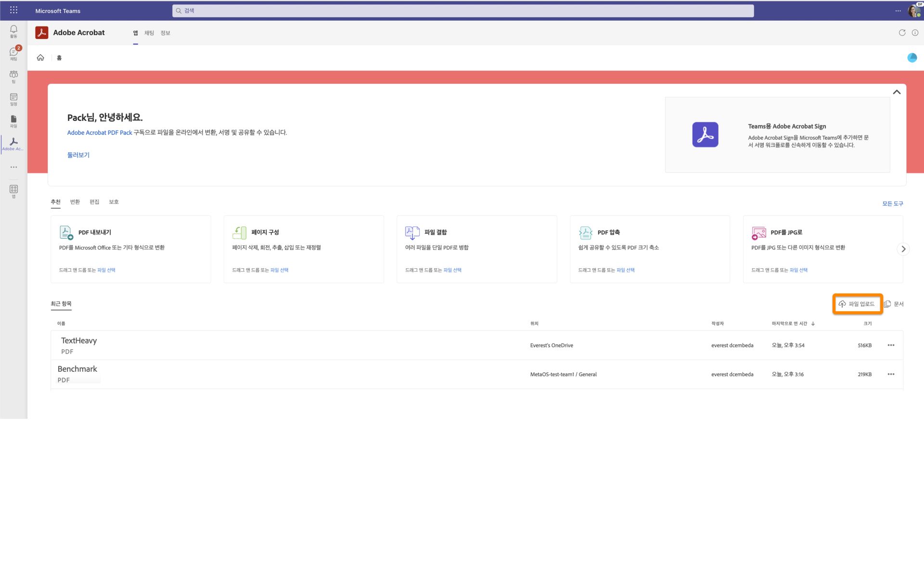The image size is (924, 576).
Task: Click the 위치 column header
Action: [534, 324]
